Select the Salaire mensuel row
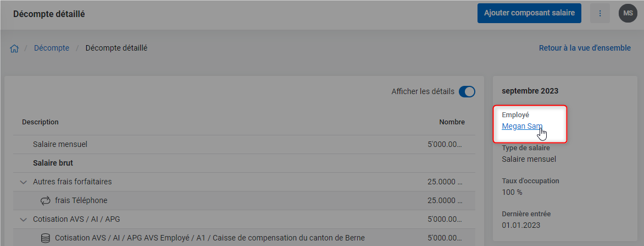The height and width of the screenshot is (246, 644). coord(244,144)
